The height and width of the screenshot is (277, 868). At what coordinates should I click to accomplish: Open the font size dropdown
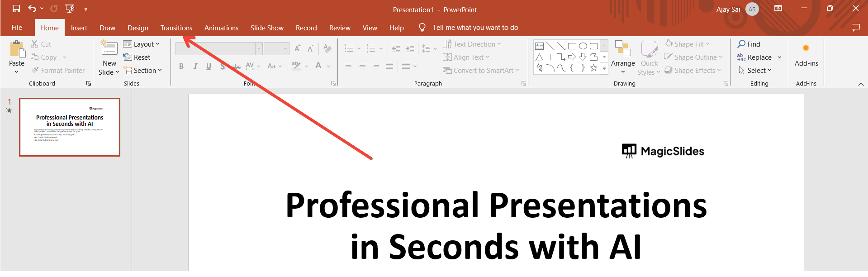285,48
